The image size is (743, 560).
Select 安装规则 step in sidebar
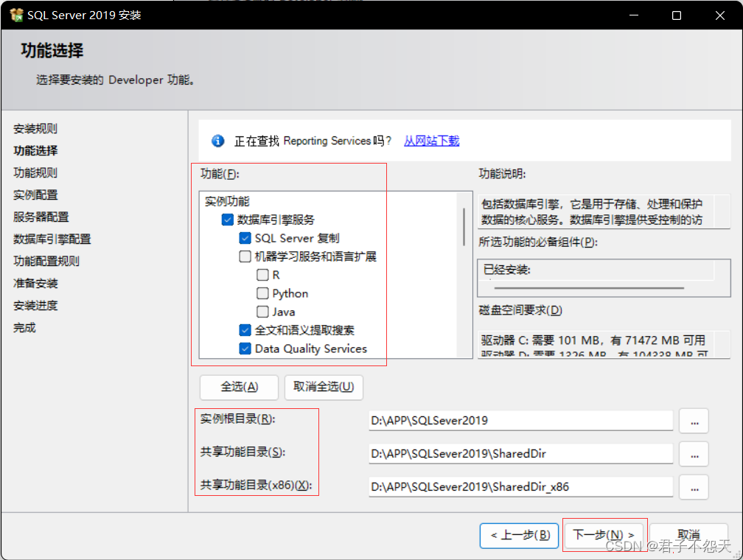click(x=35, y=129)
